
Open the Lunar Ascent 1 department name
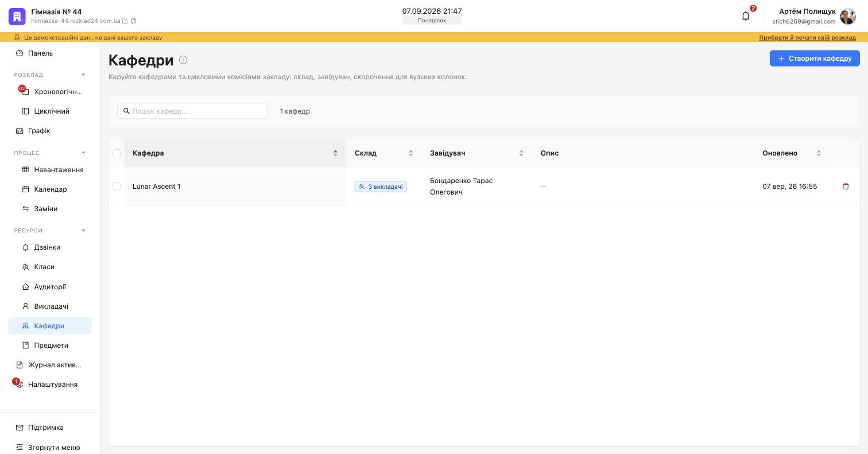[157, 187]
